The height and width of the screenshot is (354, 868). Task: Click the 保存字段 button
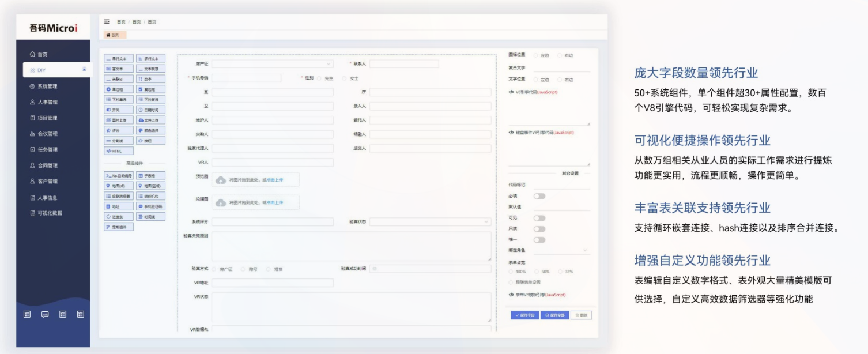[524, 315]
